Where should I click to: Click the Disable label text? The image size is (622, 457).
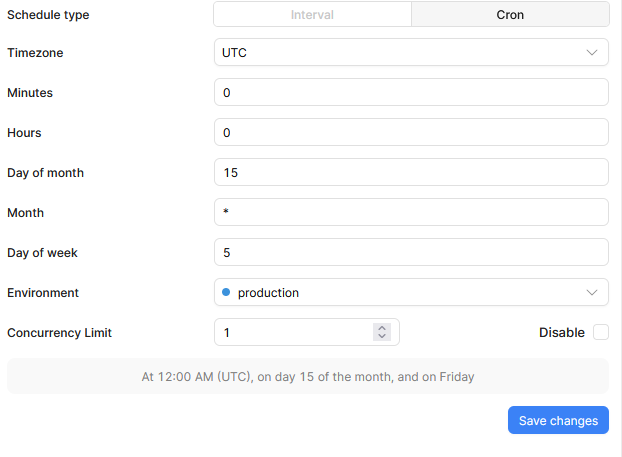point(562,332)
